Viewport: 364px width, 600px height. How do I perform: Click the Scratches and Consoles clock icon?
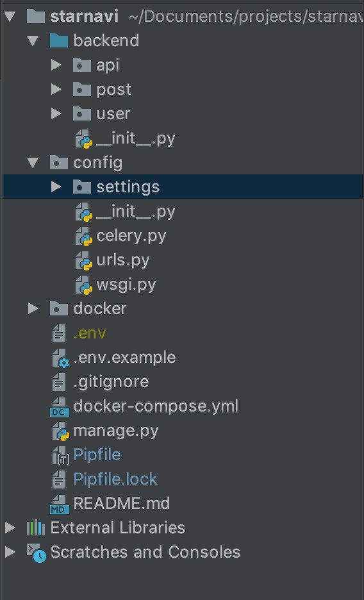click(x=37, y=553)
